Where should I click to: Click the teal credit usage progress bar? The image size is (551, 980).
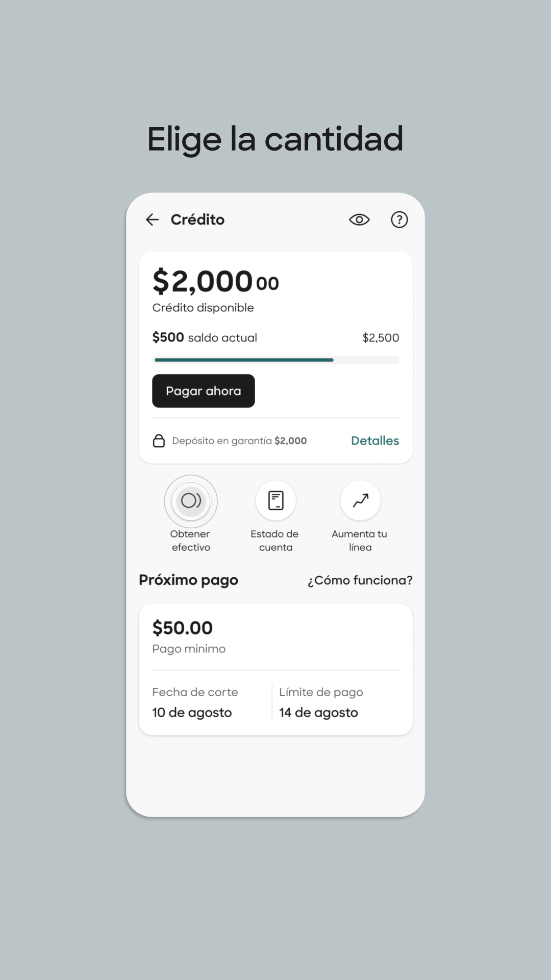[243, 360]
